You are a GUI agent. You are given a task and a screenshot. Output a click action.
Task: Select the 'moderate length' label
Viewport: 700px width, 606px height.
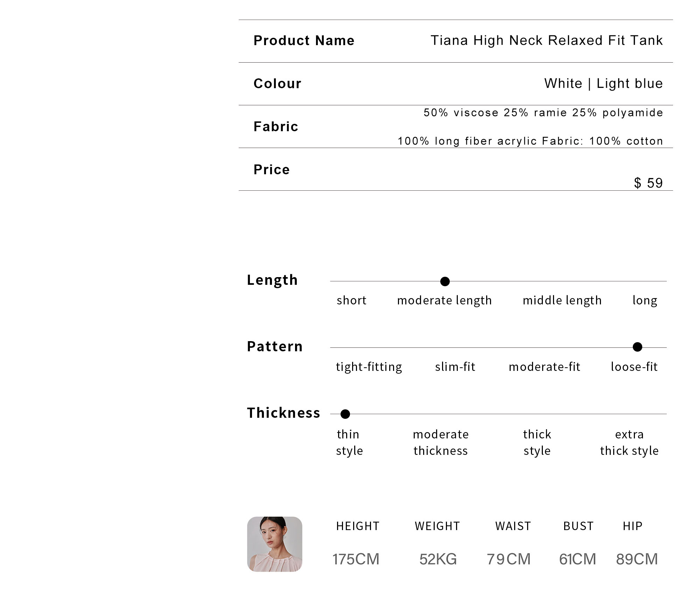pos(444,301)
